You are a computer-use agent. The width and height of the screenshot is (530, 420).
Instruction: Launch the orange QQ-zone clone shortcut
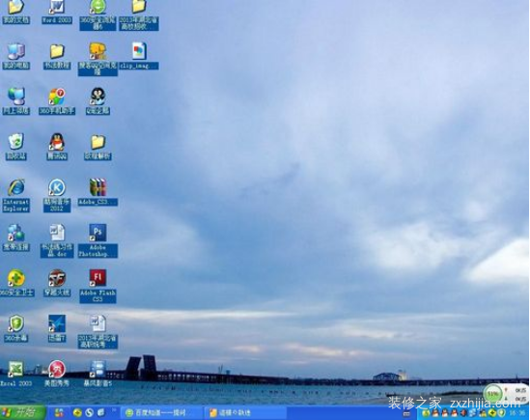98,59
